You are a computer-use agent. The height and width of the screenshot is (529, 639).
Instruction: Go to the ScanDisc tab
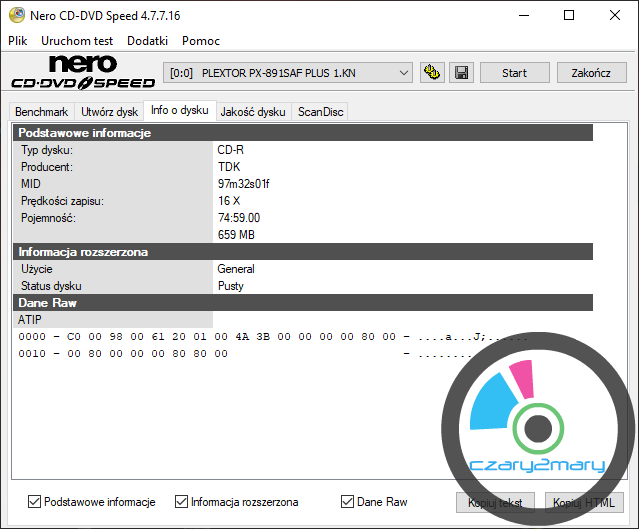click(x=320, y=112)
